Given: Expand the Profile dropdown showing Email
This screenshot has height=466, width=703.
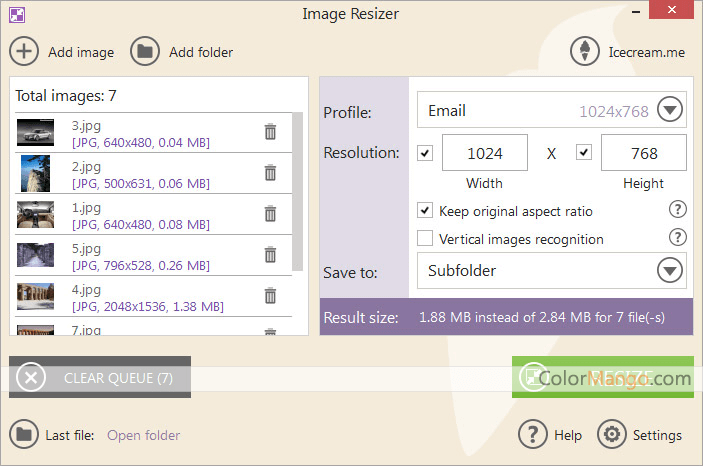Looking at the screenshot, I should 669,110.
